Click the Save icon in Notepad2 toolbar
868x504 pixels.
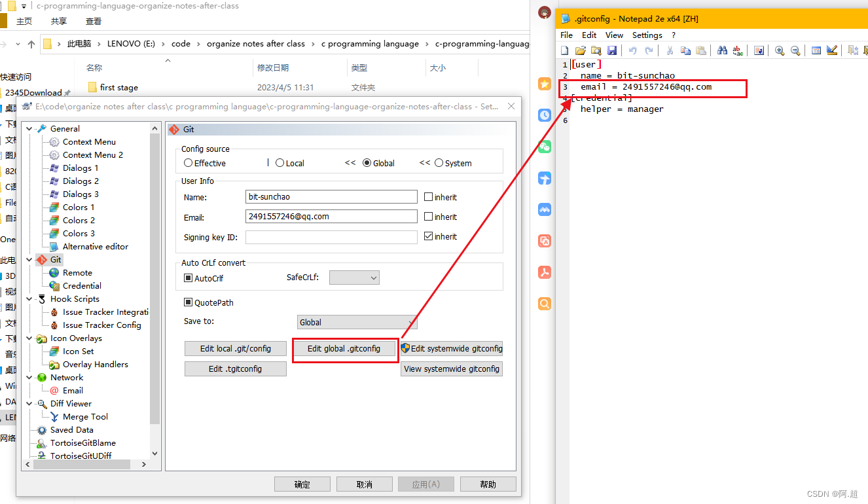tap(612, 50)
